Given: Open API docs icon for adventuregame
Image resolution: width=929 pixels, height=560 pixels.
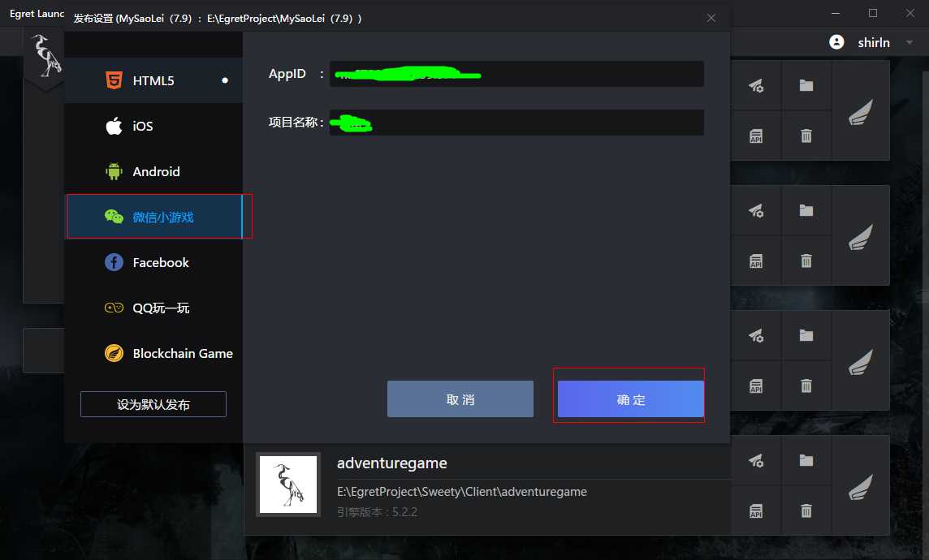Looking at the screenshot, I should 756,510.
